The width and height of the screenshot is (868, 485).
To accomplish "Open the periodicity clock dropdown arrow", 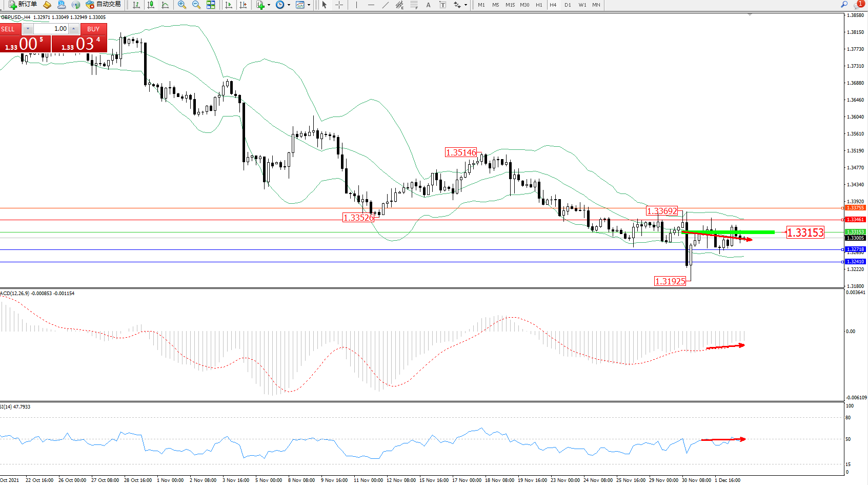I will point(289,5).
